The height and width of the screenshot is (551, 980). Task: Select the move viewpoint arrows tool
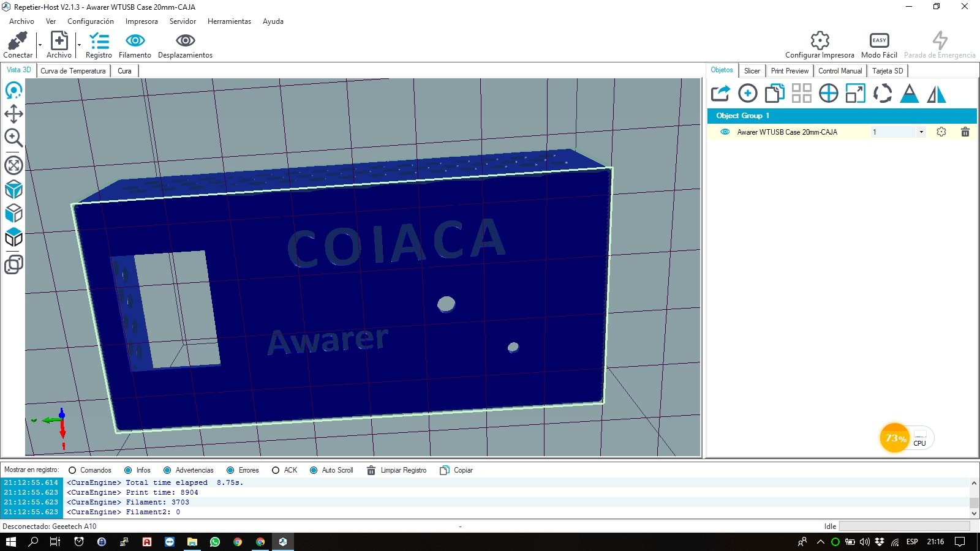click(13, 114)
